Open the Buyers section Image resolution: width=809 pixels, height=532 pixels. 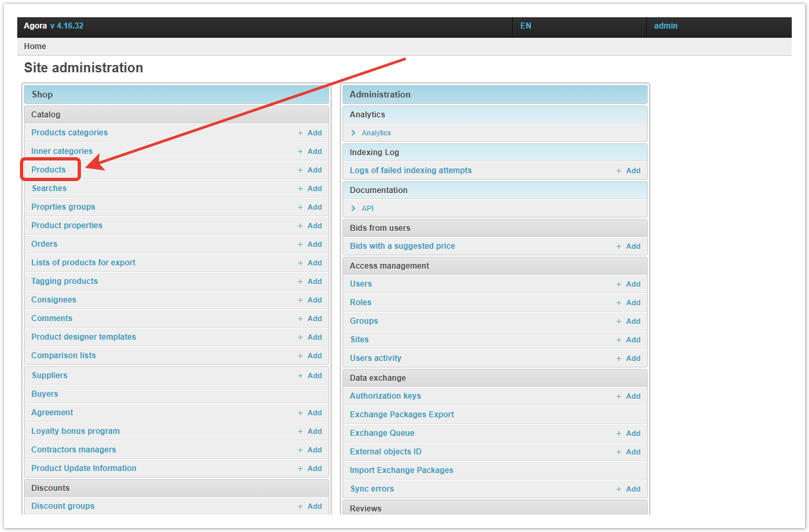point(44,394)
